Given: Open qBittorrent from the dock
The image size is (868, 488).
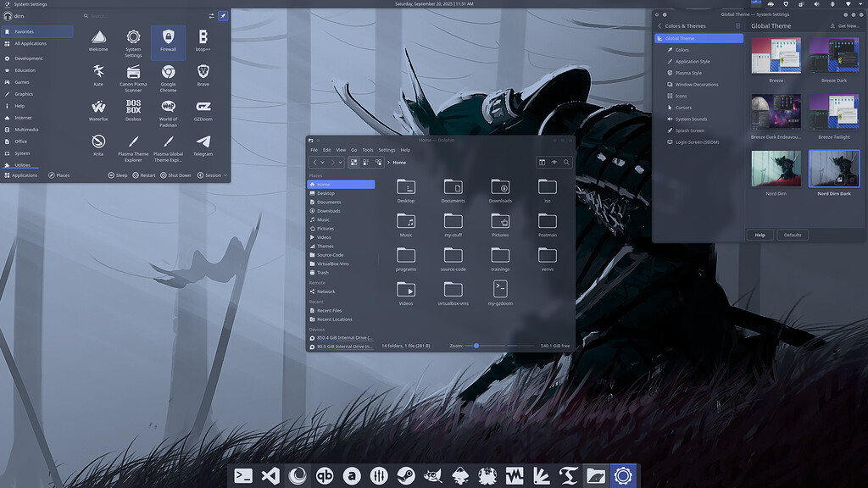Looking at the screenshot, I should pos(325,476).
